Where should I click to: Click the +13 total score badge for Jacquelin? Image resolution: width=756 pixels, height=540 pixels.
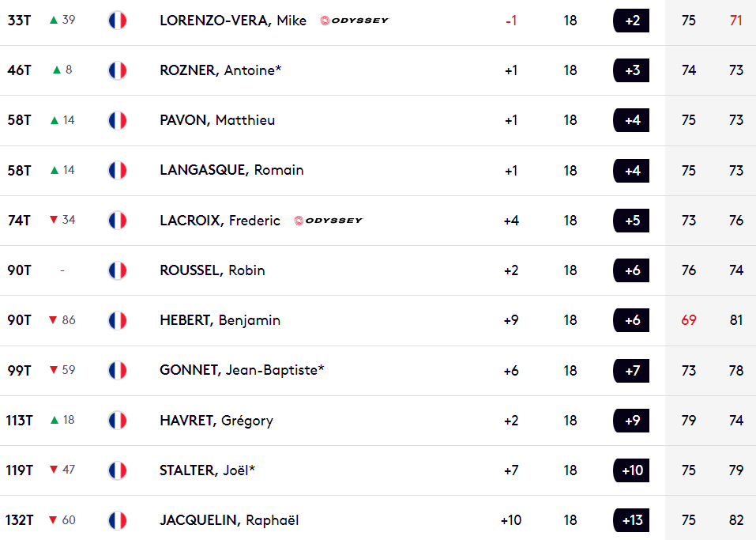pyautogui.click(x=631, y=520)
